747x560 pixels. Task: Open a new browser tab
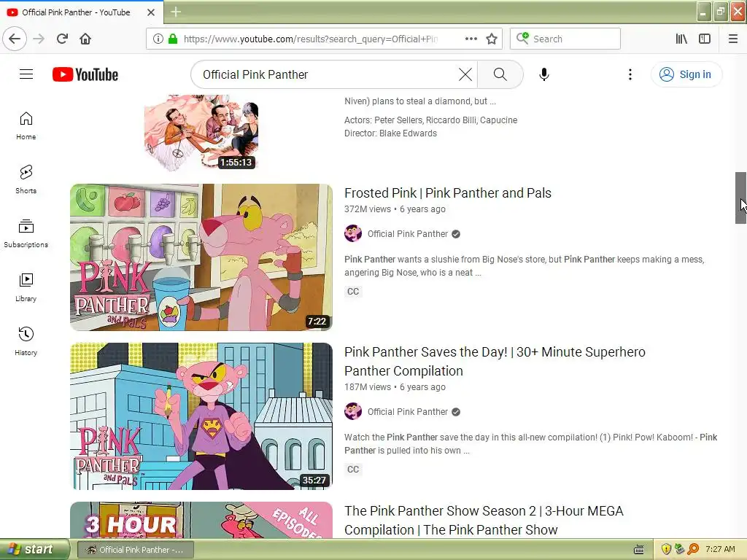(x=176, y=12)
